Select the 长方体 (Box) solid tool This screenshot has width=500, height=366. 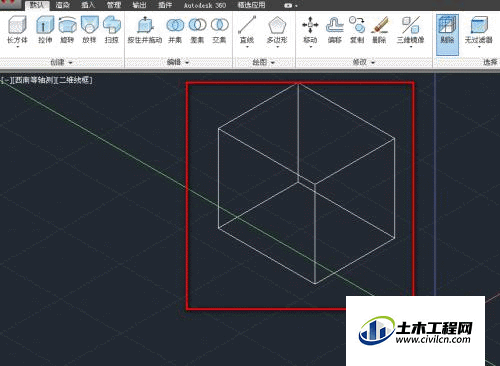click(17, 29)
